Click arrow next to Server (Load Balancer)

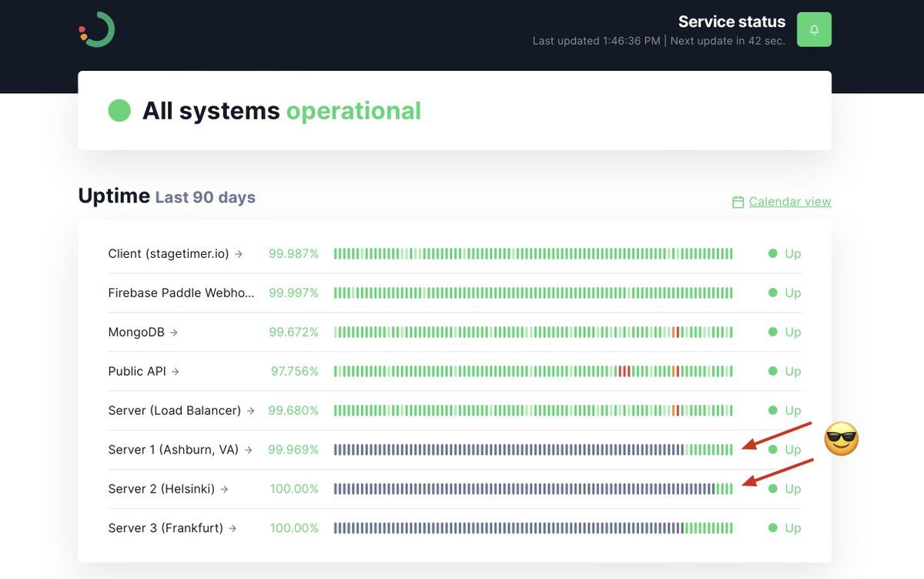tap(251, 411)
